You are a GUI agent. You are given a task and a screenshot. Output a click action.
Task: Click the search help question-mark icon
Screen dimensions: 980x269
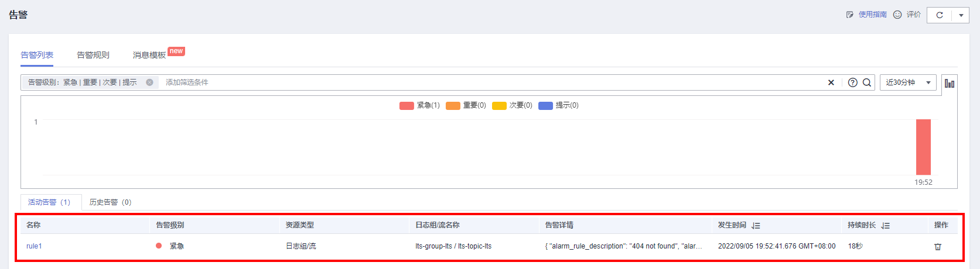[853, 82]
